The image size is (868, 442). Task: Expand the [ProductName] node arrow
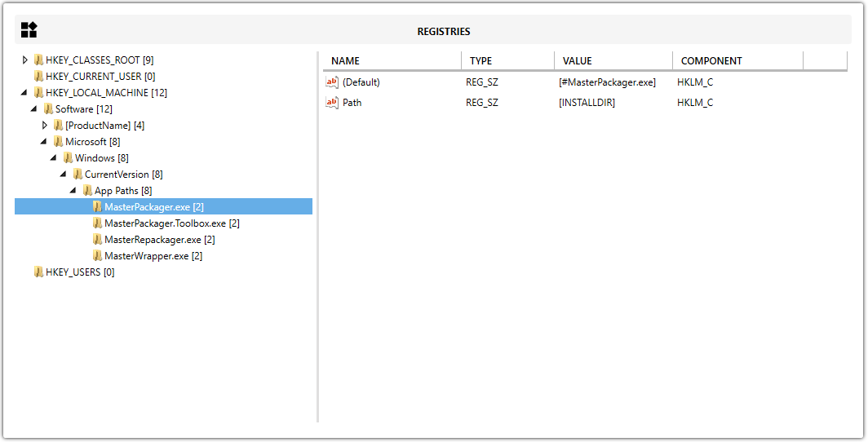pos(45,125)
